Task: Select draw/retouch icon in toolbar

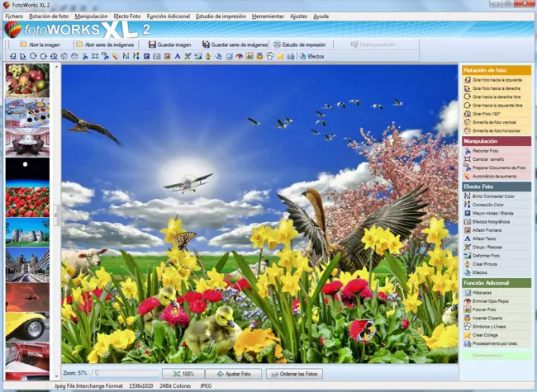Action: coord(188,56)
